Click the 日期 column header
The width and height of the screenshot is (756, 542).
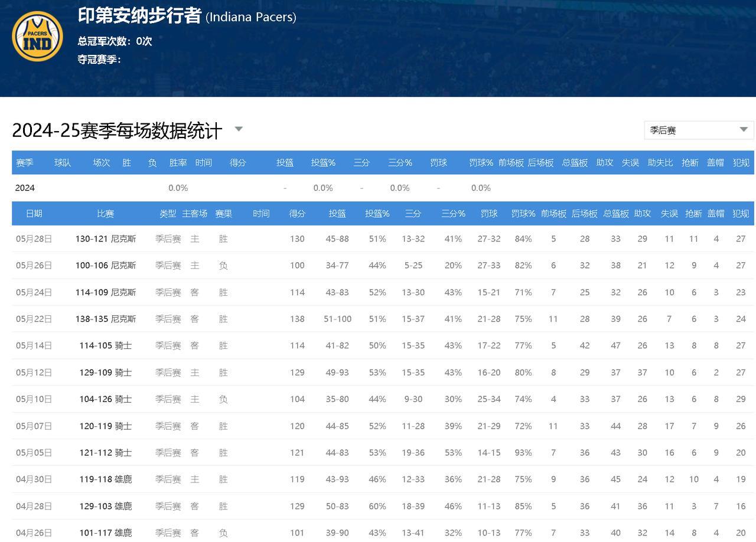(x=34, y=213)
